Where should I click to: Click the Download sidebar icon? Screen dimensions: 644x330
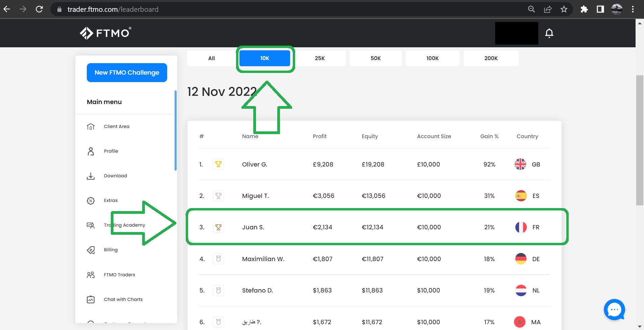[91, 176]
